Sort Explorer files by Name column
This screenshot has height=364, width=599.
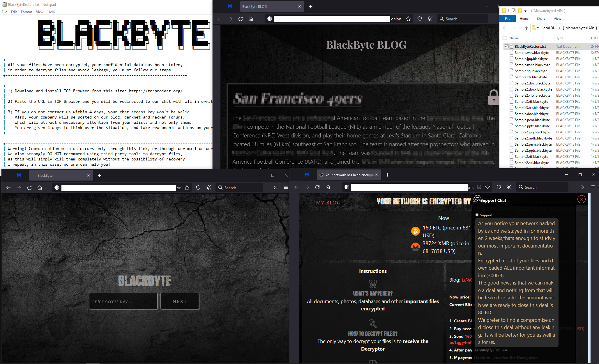pos(514,38)
